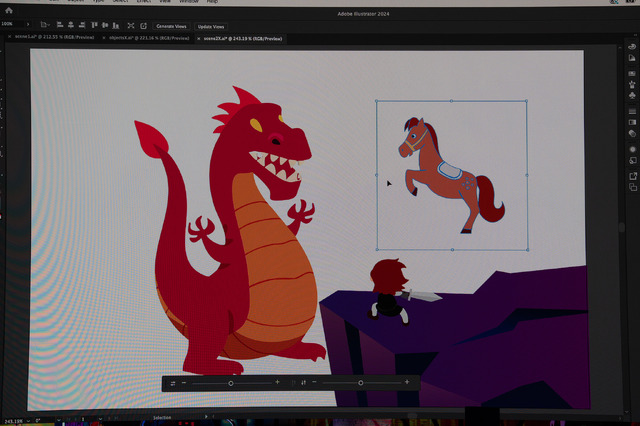Close the scene1.ai document tab
640x426 pixels.
tap(9, 37)
